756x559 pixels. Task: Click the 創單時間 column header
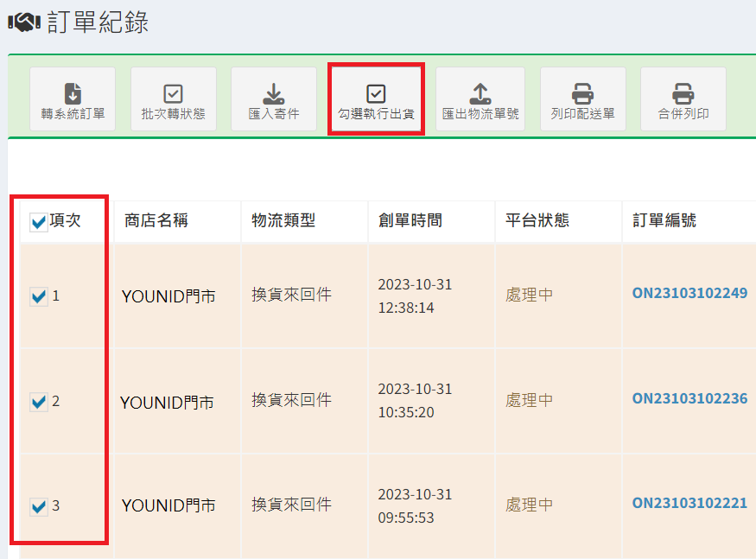410,221
